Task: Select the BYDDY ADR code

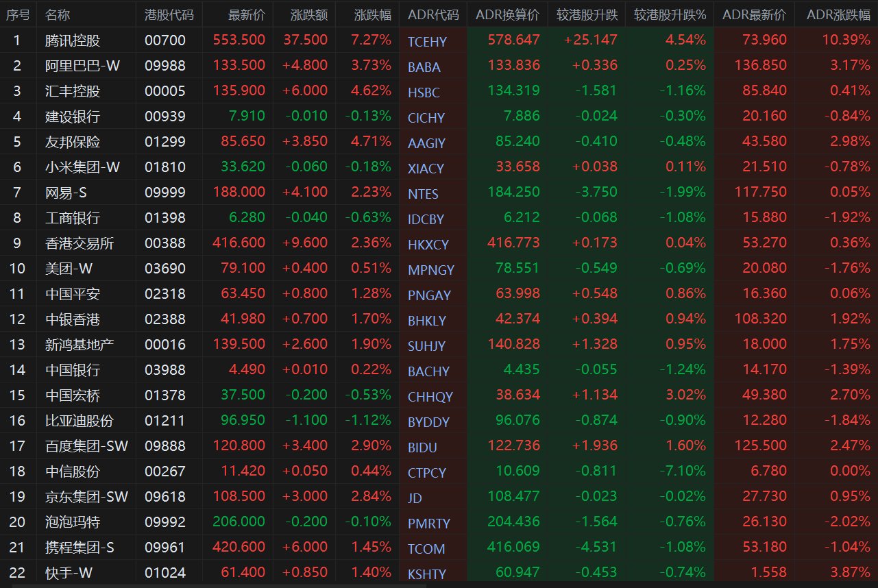Action: pos(428,422)
